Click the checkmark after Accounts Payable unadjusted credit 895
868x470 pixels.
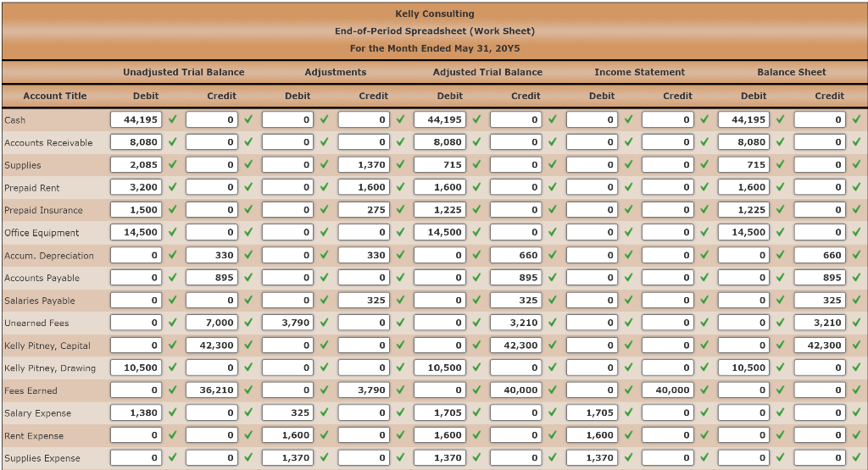click(248, 278)
